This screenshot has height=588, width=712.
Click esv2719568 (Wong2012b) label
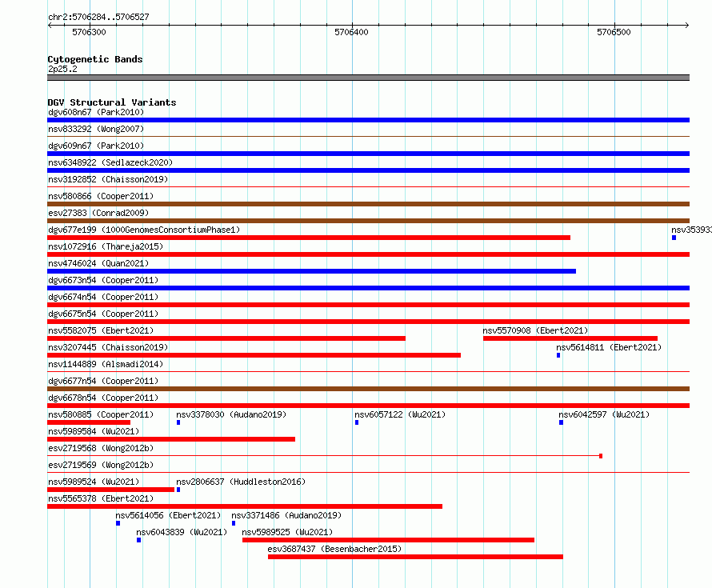tap(101, 448)
